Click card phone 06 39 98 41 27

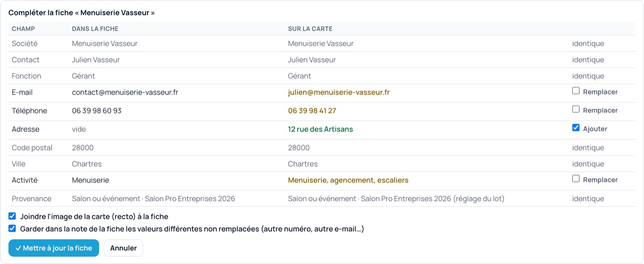[312, 111]
